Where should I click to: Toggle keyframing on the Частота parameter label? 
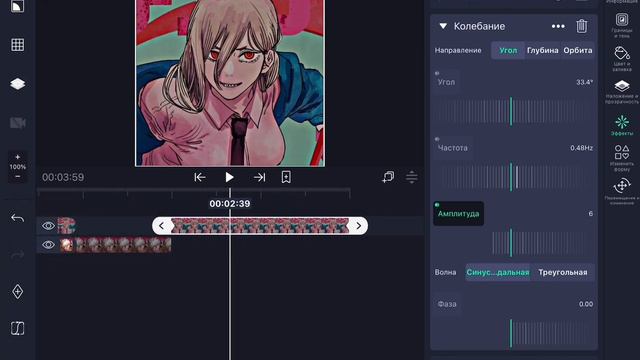pos(453,148)
